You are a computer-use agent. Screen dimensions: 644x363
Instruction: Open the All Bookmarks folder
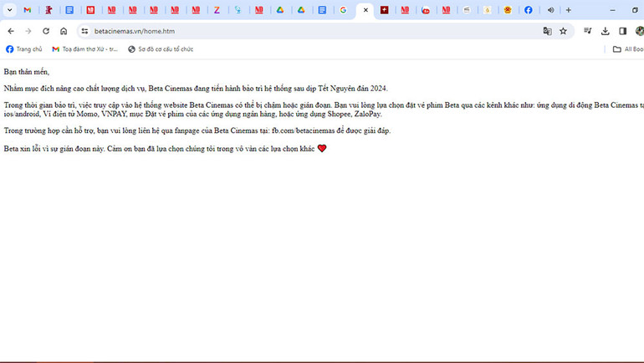point(627,49)
